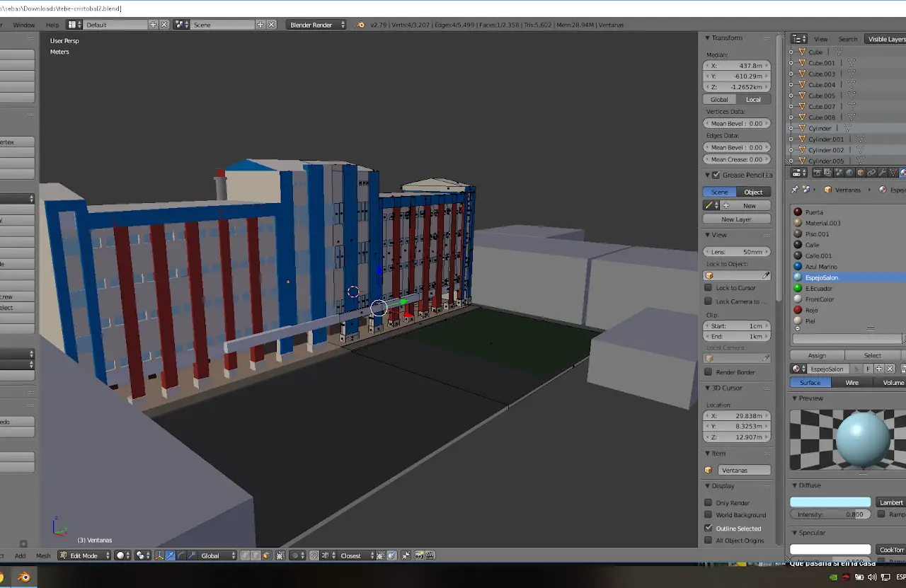Open the Window menu

(x=24, y=25)
